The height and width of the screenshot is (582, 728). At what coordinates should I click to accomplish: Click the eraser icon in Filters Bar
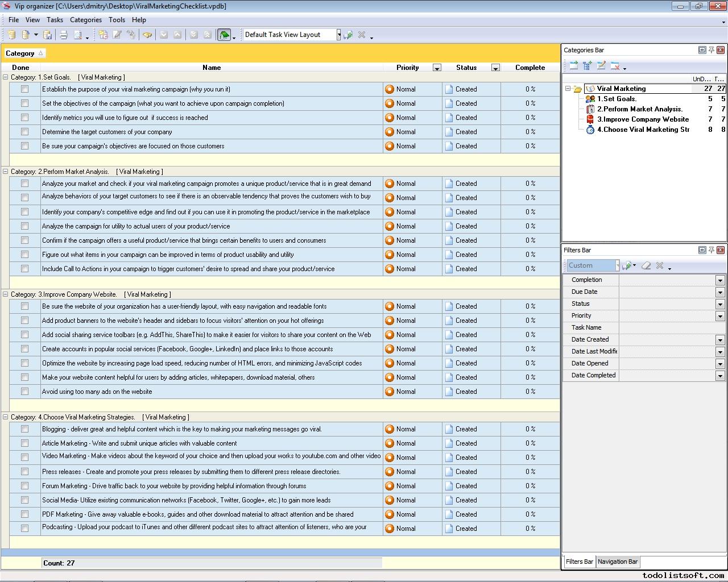tap(646, 265)
